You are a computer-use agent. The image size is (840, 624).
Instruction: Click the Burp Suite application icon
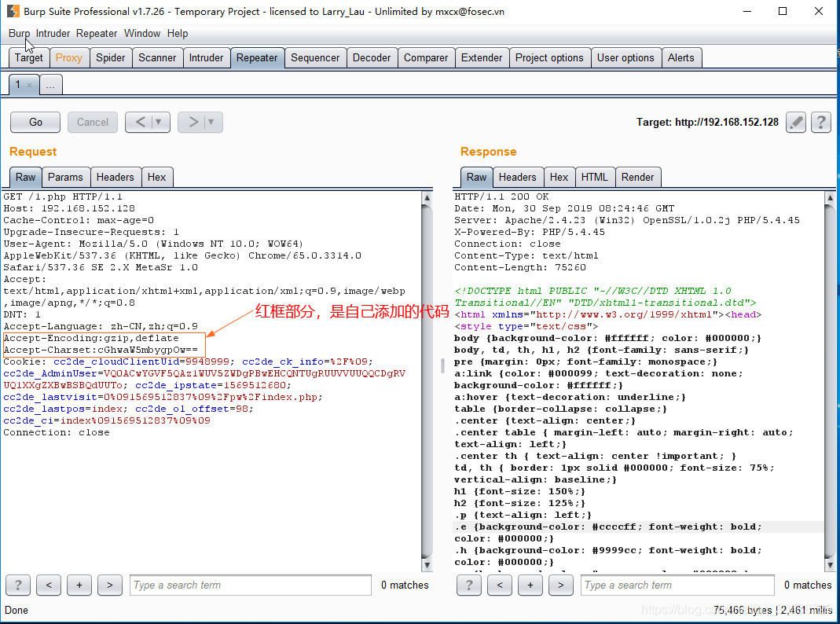(x=13, y=11)
